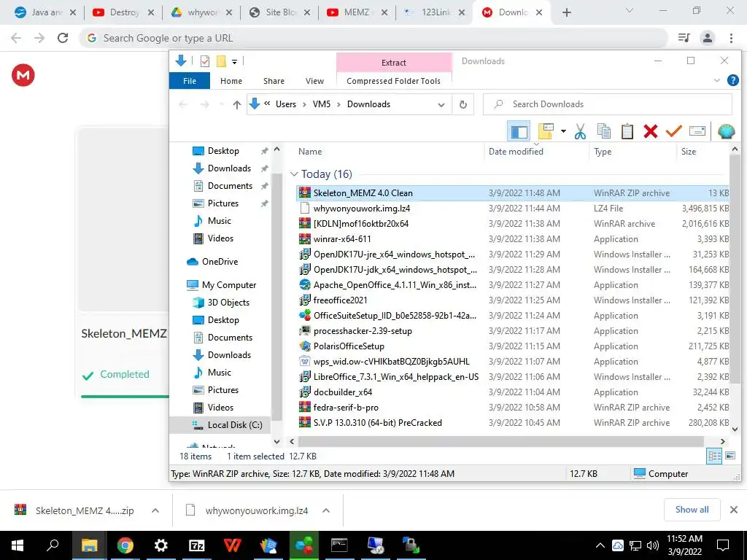Select S.V.P 13.0.310 PreCracked archive
The width and height of the screenshot is (747, 560).
tap(377, 423)
